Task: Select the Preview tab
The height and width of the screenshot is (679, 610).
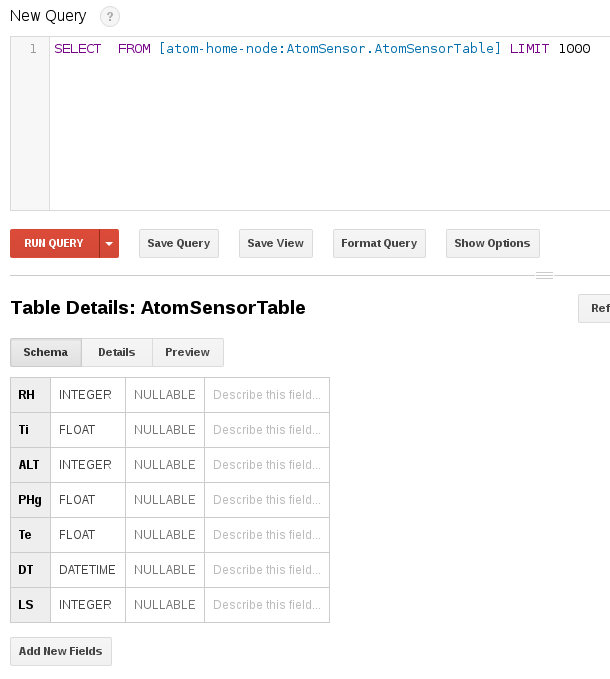Action: coord(188,353)
